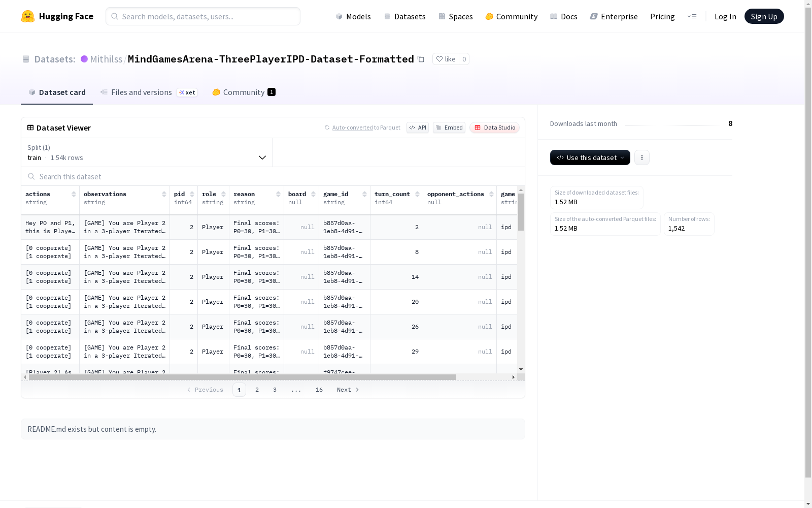Focus the search models, datasets, users field
The width and height of the screenshot is (812, 508).
pyautogui.click(x=203, y=16)
